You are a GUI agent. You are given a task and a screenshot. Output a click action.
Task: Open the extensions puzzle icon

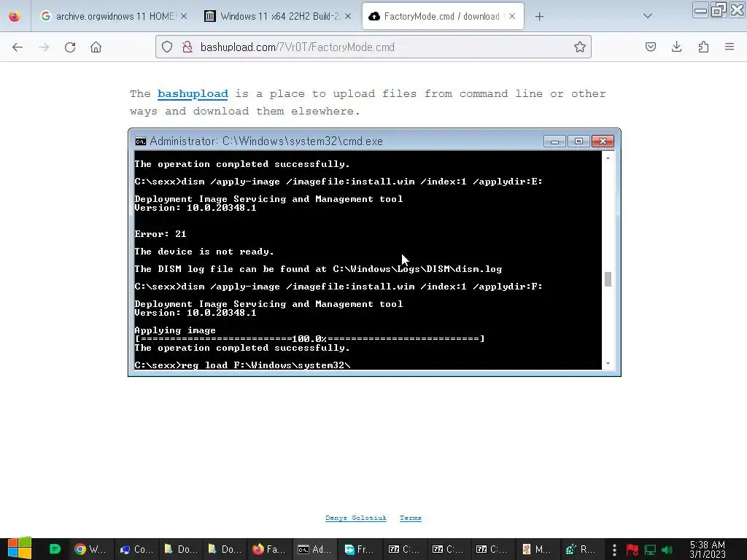[x=703, y=47]
